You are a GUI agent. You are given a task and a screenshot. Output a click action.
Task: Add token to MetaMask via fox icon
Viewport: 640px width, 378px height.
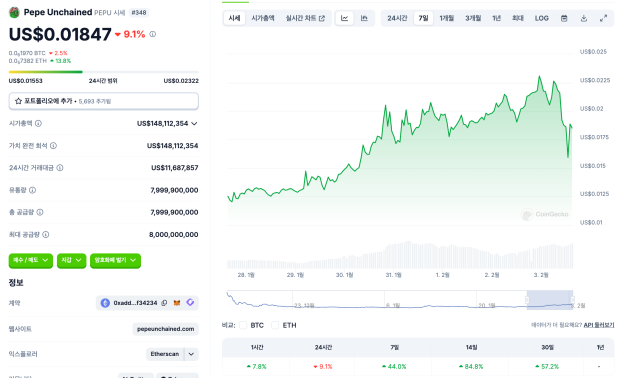pos(177,303)
